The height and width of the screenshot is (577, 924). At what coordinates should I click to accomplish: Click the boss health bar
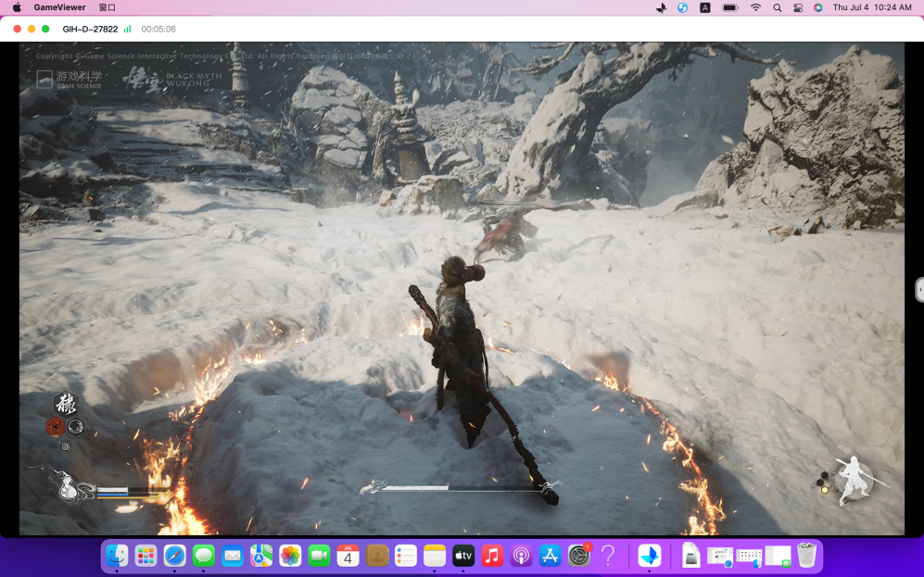click(x=460, y=487)
